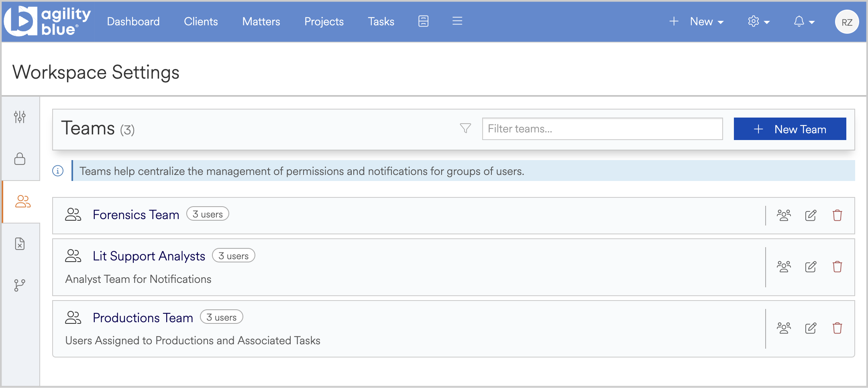The width and height of the screenshot is (868, 388).
Task: Delete the Productions Team
Action: 837,328
